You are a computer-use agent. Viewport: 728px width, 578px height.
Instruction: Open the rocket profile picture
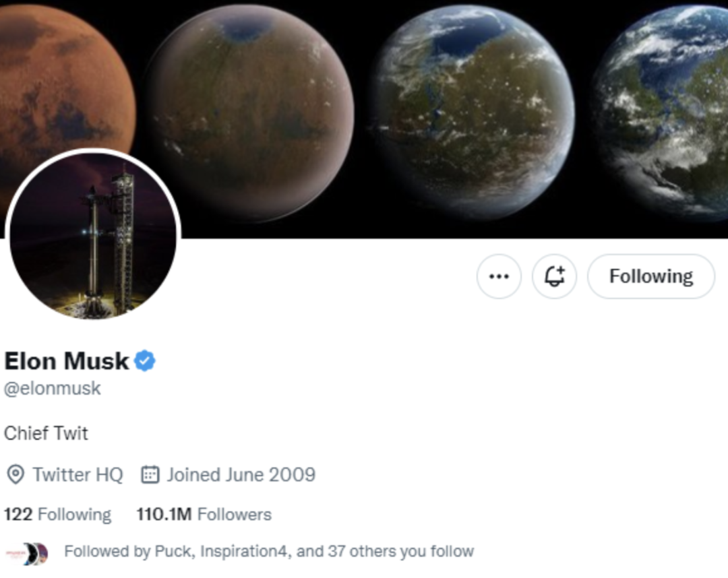[93, 234]
